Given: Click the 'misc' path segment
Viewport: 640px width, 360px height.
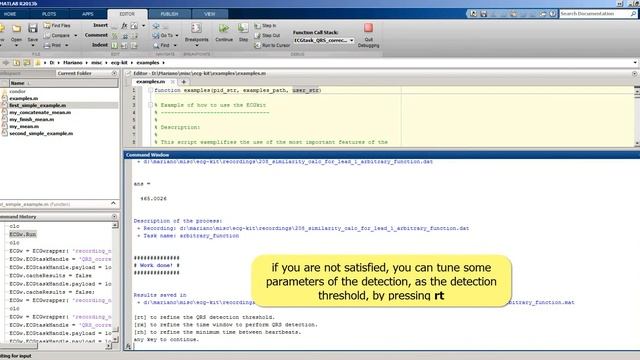Looking at the screenshot, I should pos(96,62).
